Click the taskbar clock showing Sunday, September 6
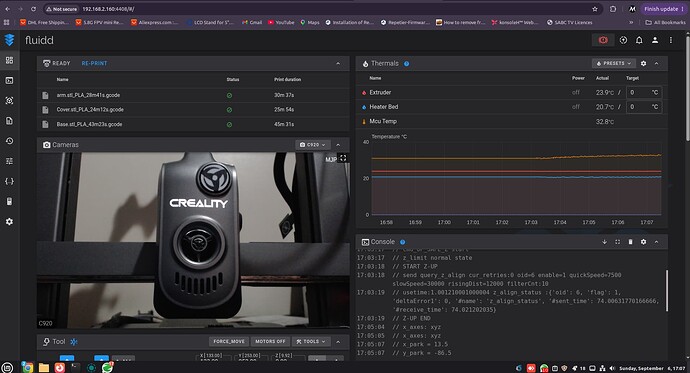This screenshot has width=690, height=373. pyautogui.click(x=652, y=368)
